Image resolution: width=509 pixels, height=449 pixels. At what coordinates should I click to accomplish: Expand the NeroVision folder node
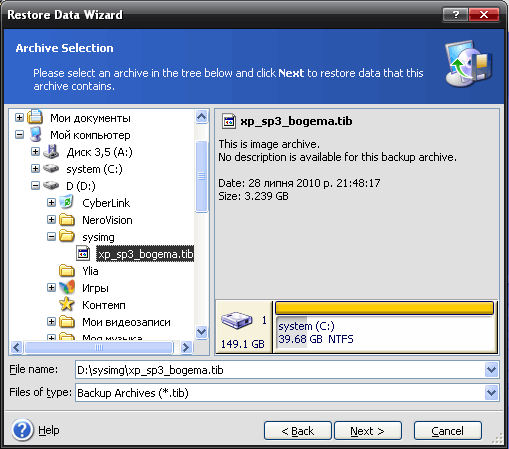pyautogui.click(x=51, y=220)
